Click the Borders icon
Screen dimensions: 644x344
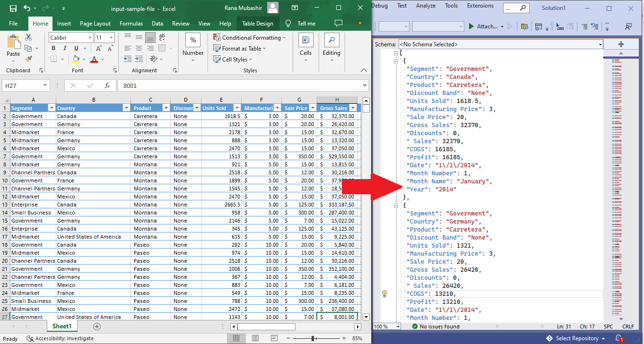(53, 59)
